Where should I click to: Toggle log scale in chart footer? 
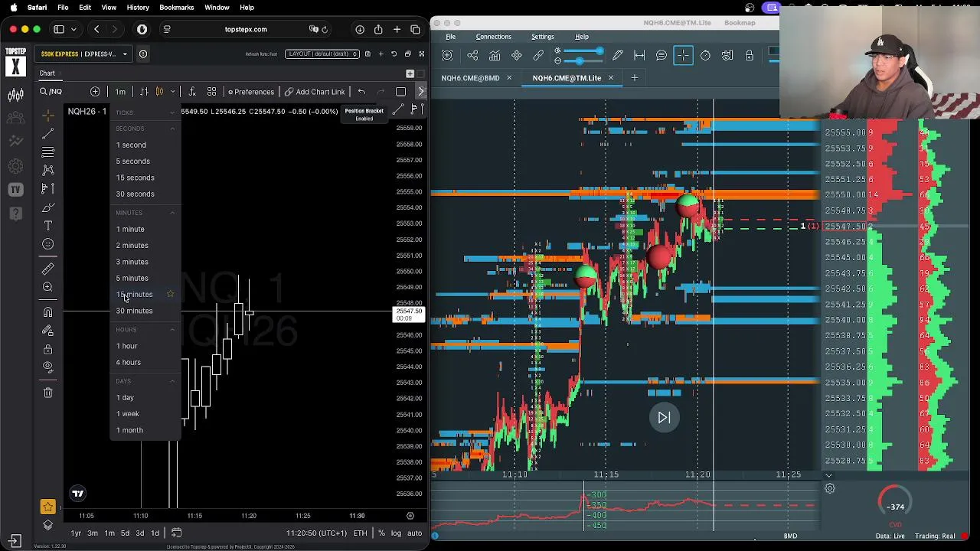click(396, 533)
